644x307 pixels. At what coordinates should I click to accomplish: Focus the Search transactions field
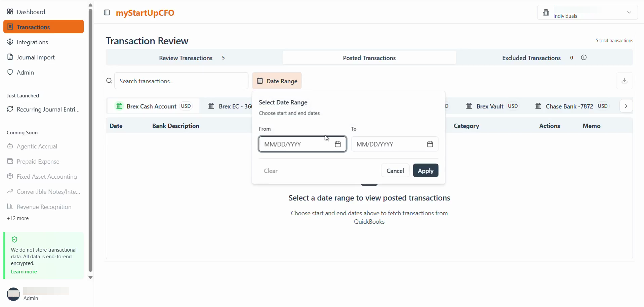[x=181, y=81]
